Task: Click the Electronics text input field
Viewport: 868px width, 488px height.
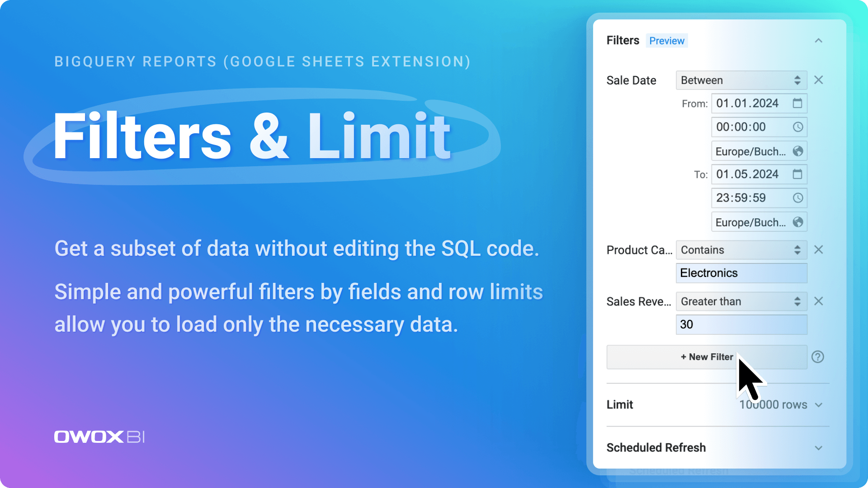Action: coord(741,273)
